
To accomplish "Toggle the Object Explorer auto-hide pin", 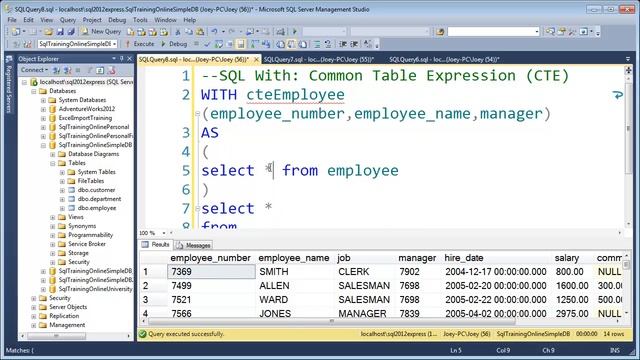I will pyautogui.click(x=121, y=59).
